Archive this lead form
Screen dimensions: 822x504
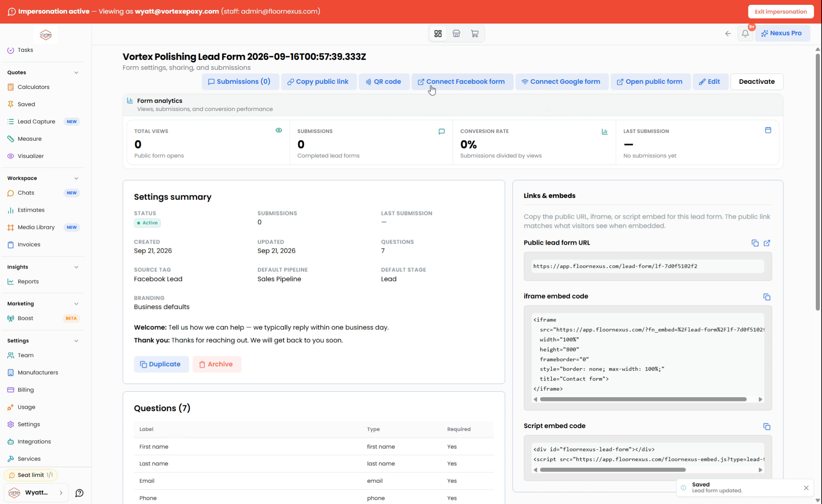(217, 364)
